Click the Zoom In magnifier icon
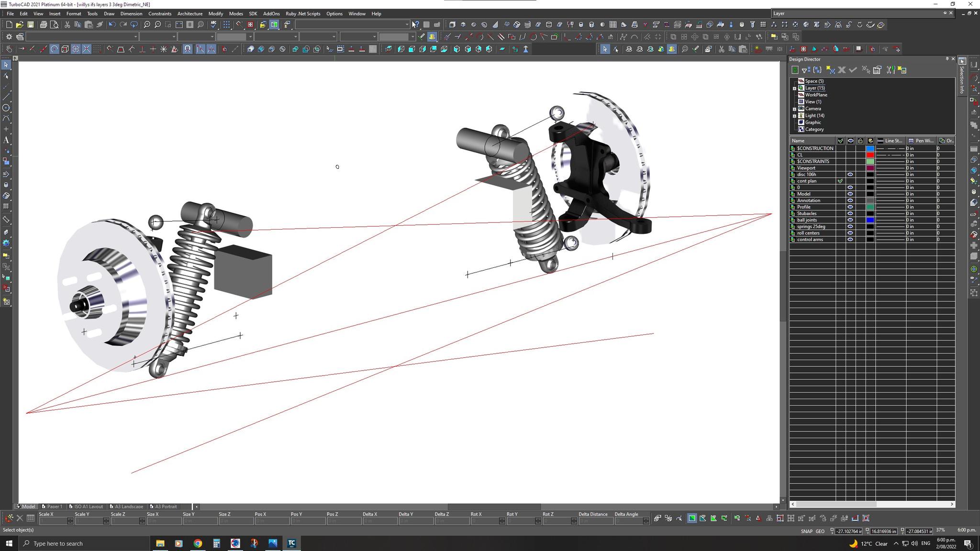This screenshot has height=551, width=980. point(147,24)
